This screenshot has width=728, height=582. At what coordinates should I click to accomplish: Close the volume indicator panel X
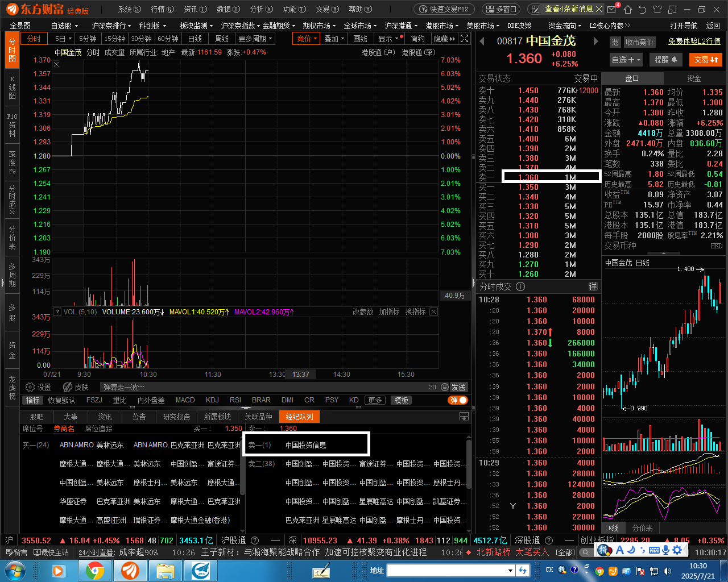433,311
